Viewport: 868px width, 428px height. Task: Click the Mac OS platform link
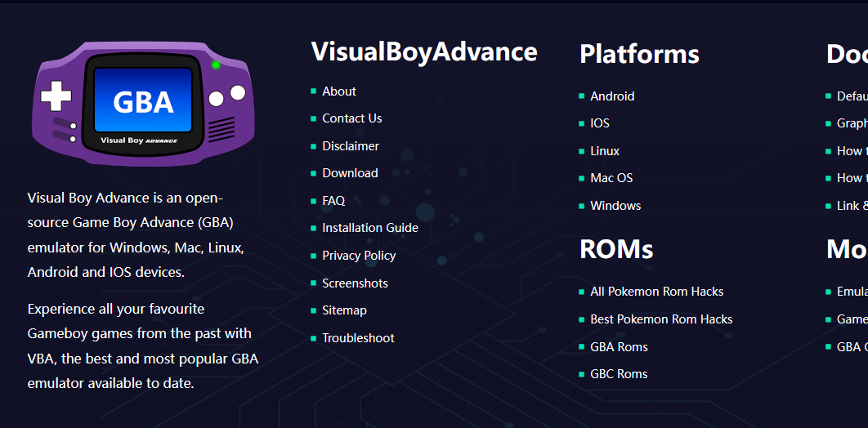(611, 178)
